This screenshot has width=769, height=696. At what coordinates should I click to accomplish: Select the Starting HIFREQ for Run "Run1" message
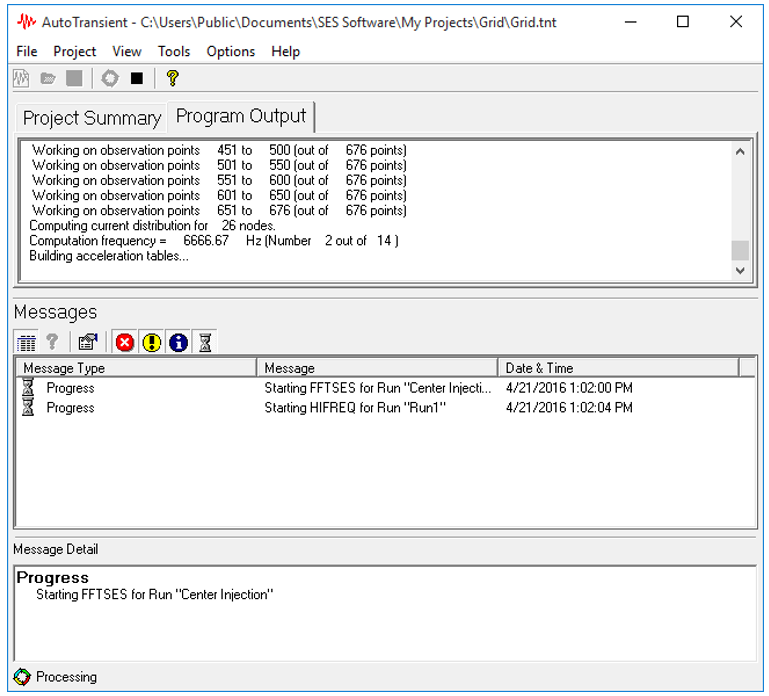355,408
